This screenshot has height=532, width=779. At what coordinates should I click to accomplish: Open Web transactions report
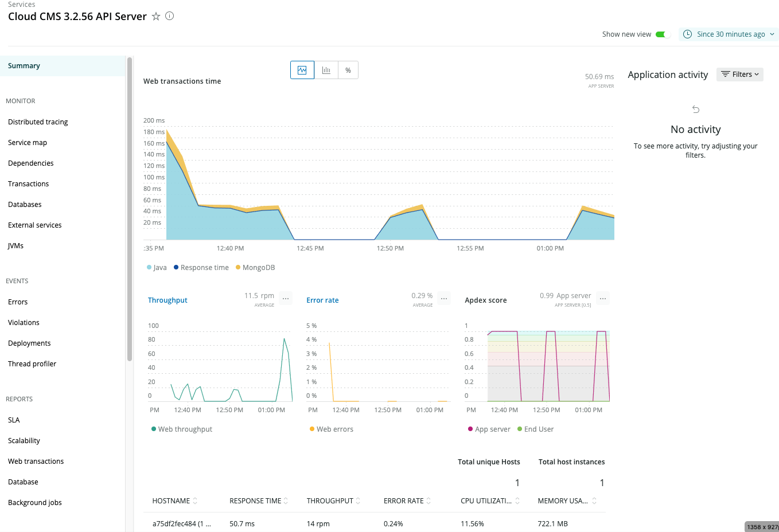(x=36, y=461)
